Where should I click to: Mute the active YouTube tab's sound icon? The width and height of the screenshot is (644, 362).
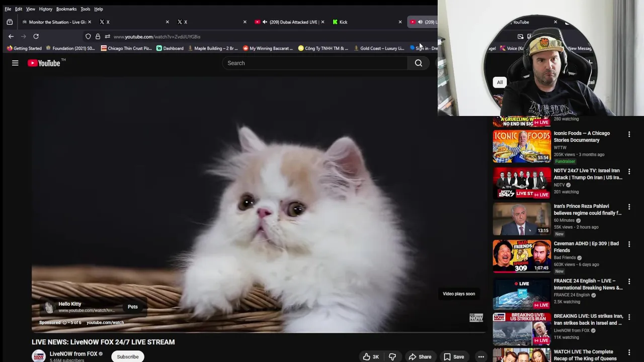point(420,22)
